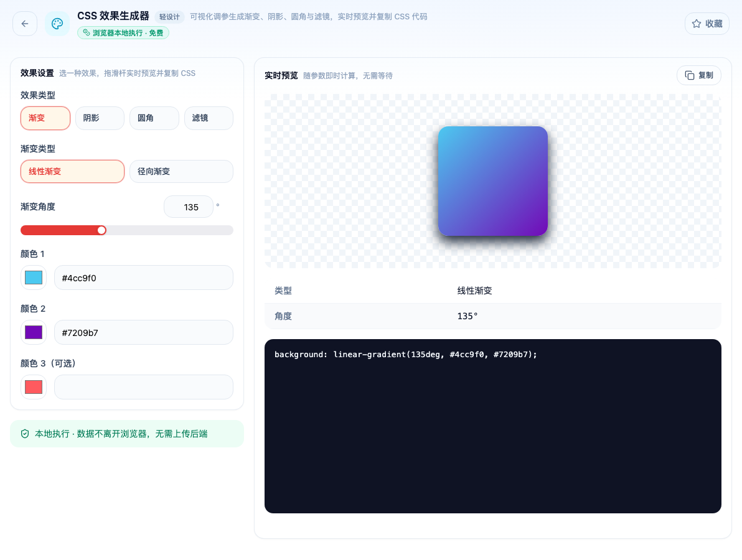Click the gradient angle slider handle
Screen dimensions: 742x560
pos(101,230)
